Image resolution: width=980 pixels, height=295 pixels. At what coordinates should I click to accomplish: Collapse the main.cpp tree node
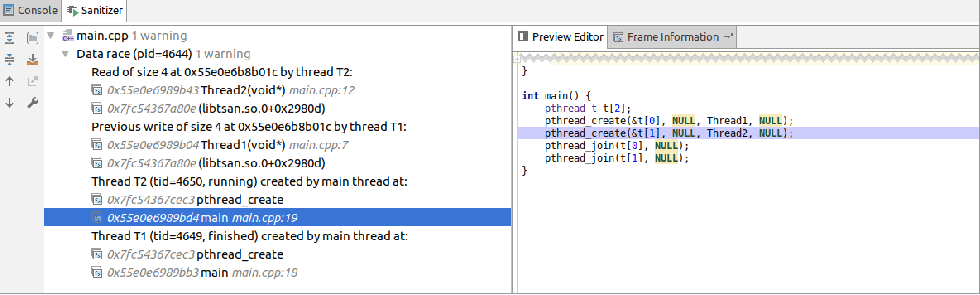pyautogui.click(x=51, y=36)
